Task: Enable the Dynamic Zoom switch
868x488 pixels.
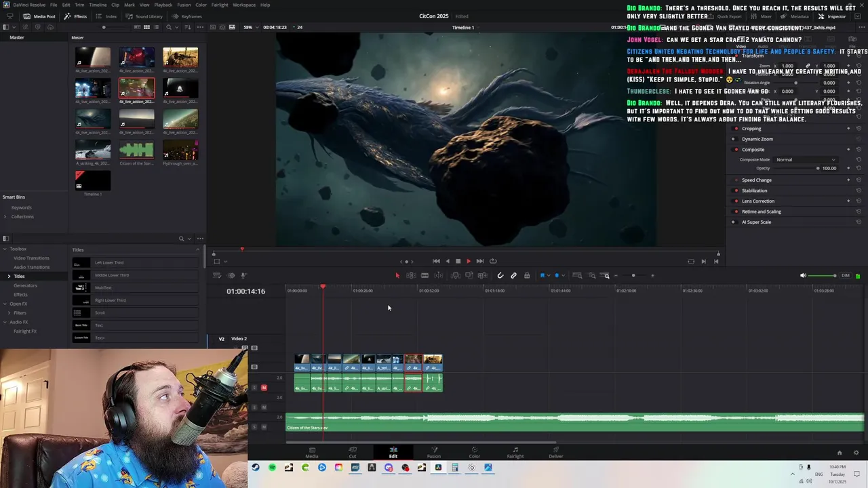Action: pos(735,139)
